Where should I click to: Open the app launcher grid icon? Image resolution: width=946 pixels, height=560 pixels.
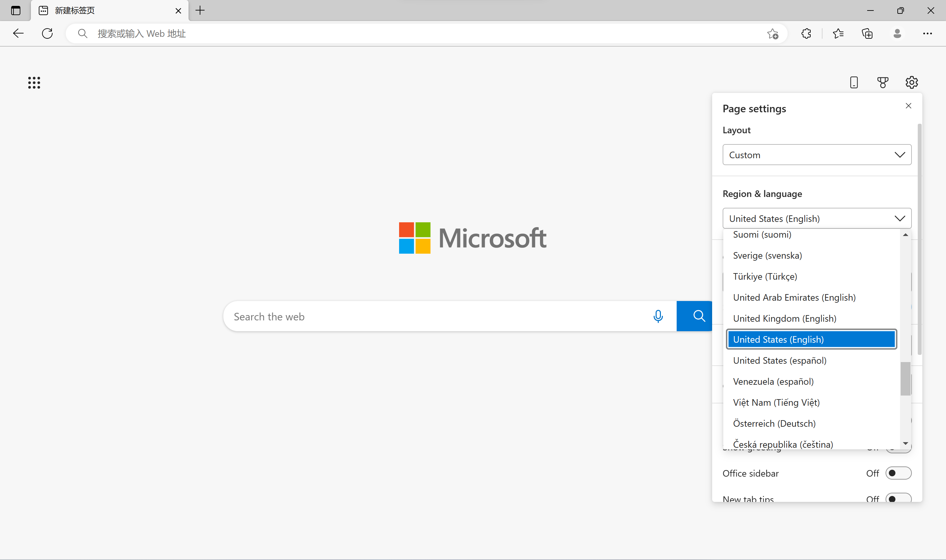pyautogui.click(x=34, y=83)
